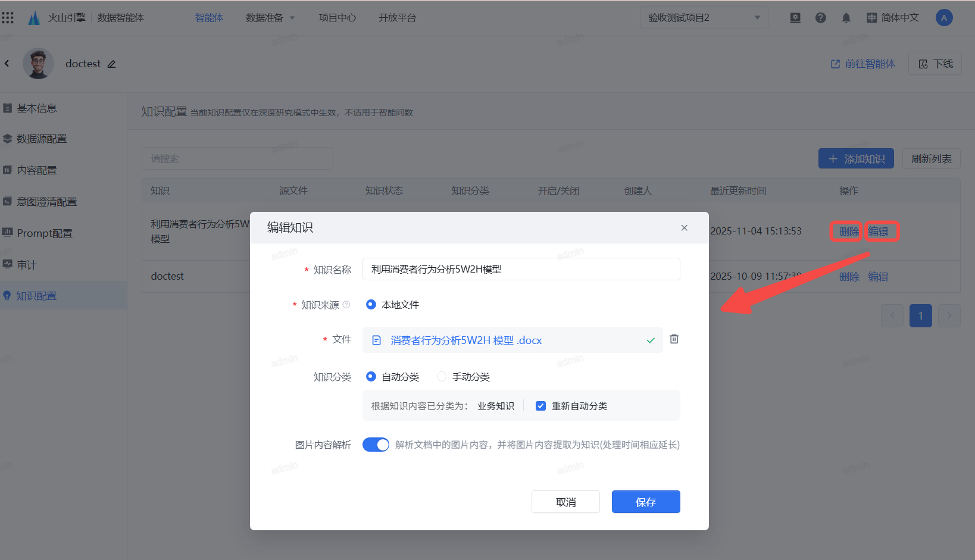The width and height of the screenshot is (975, 560).
Task: Click the Volcano Engine logo
Action: pyautogui.click(x=34, y=18)
